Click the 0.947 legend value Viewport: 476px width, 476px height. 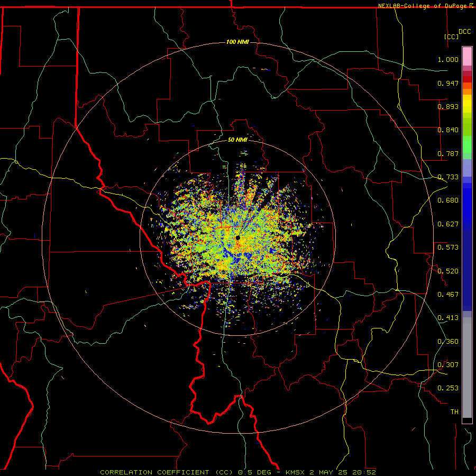[448, 83]
